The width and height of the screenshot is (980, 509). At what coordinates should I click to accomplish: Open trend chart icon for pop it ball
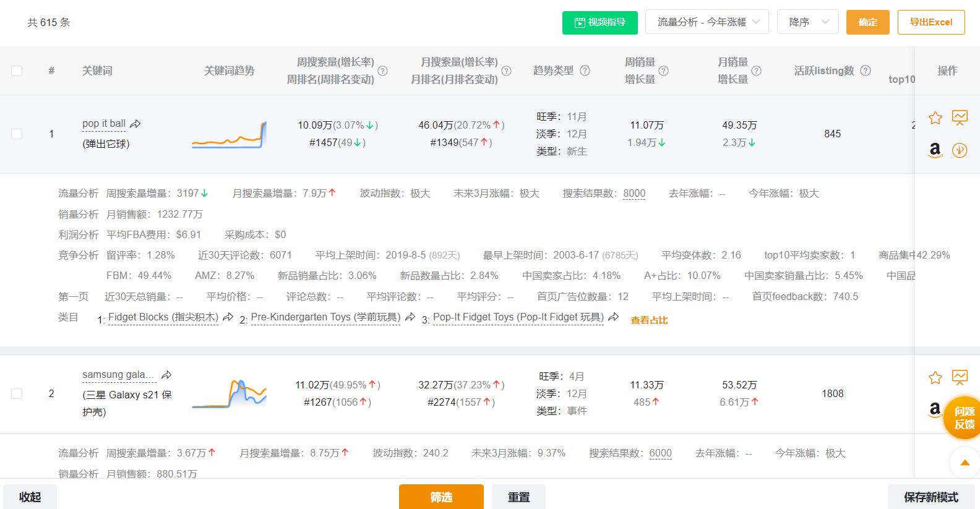[960, 118]
